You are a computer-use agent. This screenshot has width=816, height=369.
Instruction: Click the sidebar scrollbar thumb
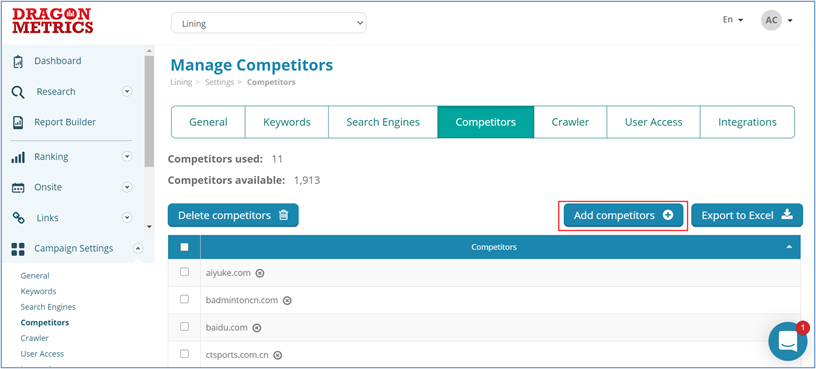pyautogui.click(x=149, y=111)
